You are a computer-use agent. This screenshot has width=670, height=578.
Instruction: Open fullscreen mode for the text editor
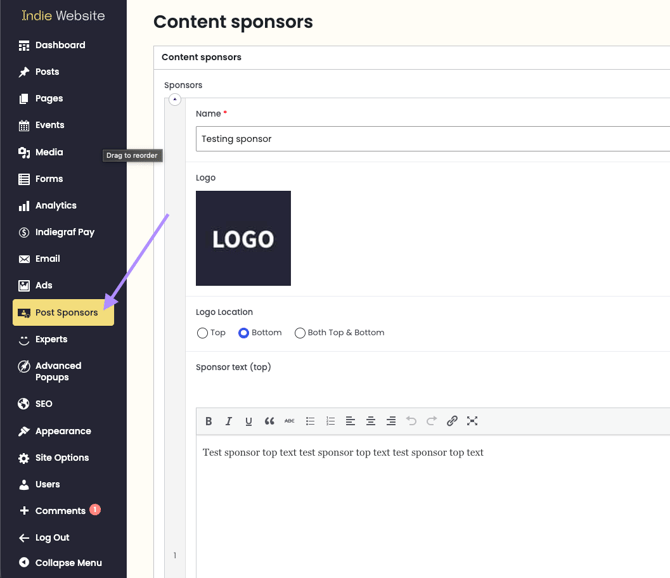click(472, 421)
